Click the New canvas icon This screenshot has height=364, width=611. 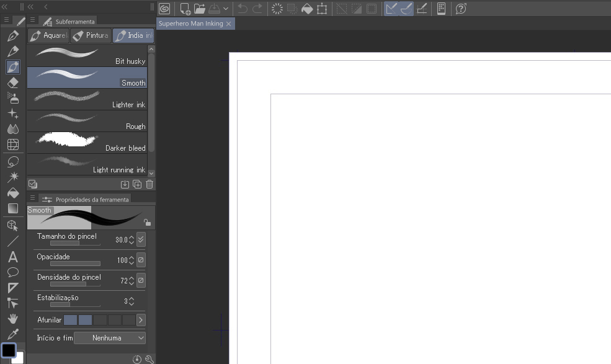(185, 9)
